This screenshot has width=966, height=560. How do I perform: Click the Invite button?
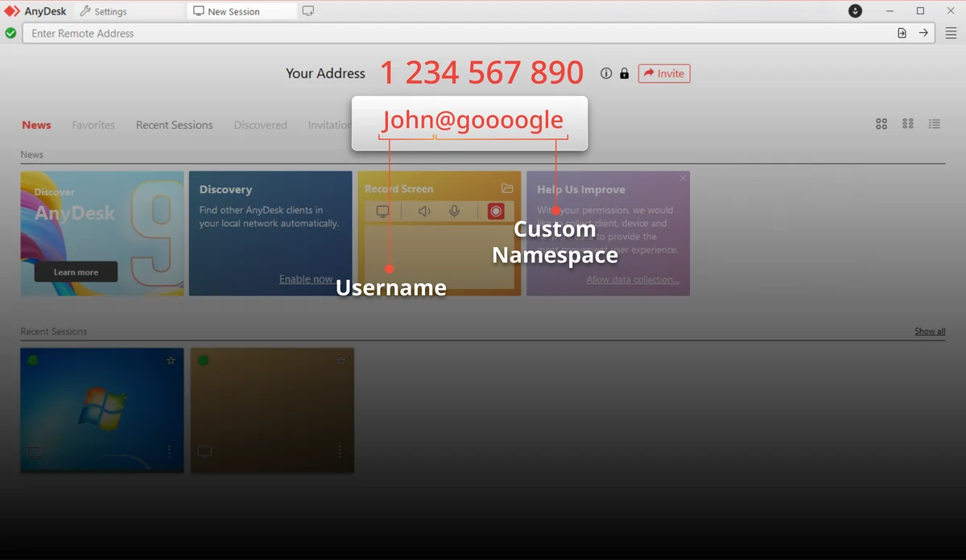pos(664,73)
